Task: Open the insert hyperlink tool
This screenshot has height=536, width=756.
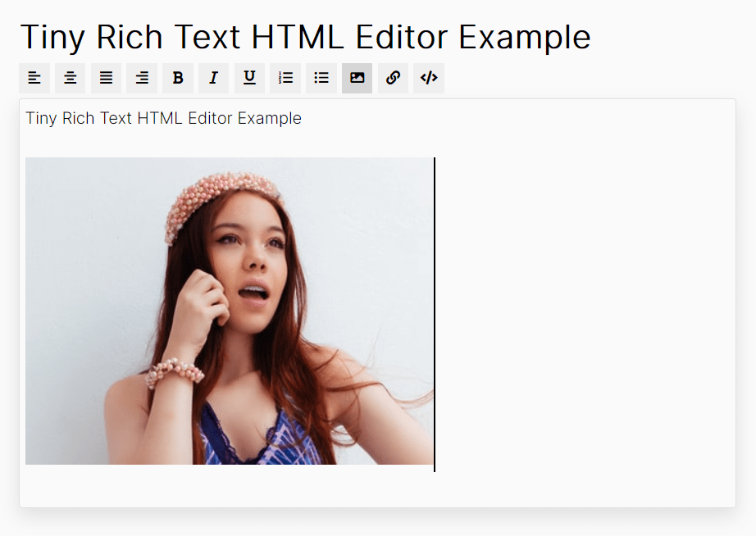Action: (393, 78)
